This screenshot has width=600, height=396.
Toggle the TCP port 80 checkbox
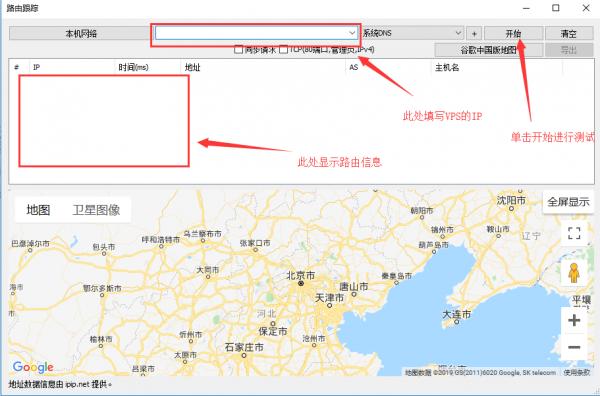click(284, 49)
